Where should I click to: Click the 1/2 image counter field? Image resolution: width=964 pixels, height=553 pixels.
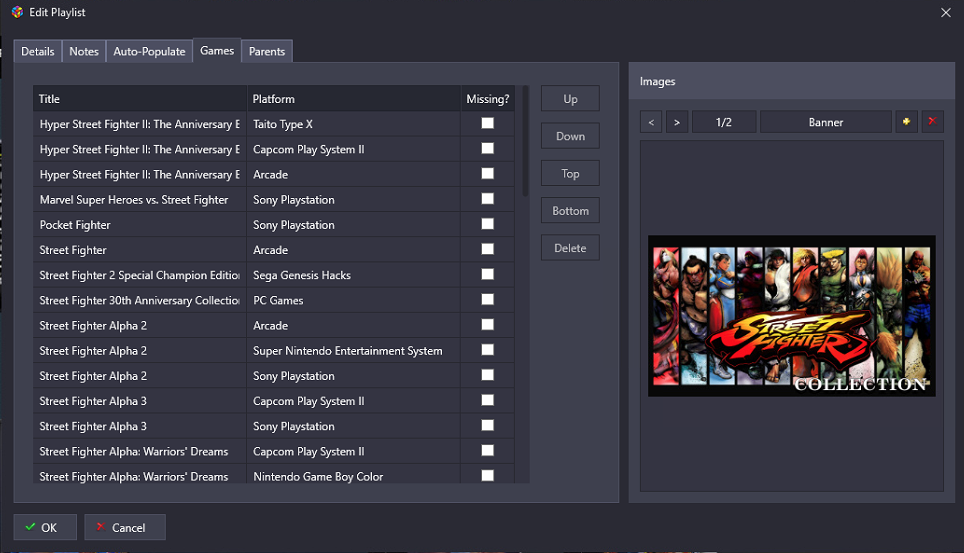click(724, 122)
